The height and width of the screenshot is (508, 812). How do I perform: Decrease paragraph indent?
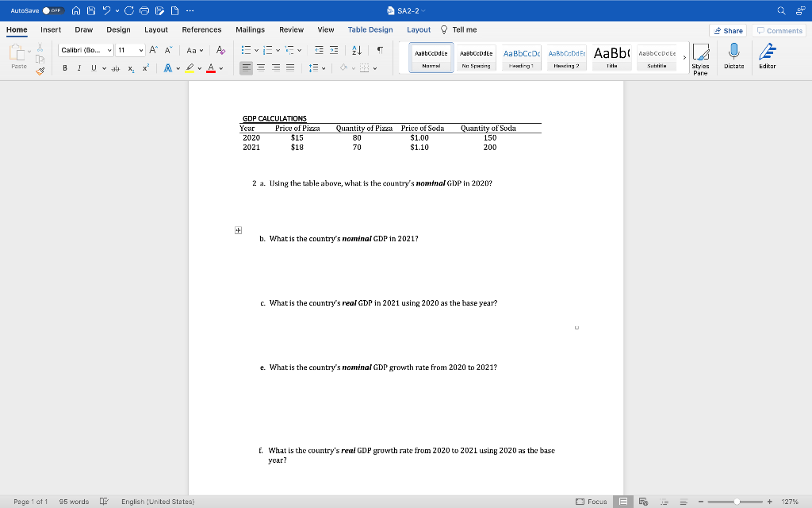tap(319, 50)
